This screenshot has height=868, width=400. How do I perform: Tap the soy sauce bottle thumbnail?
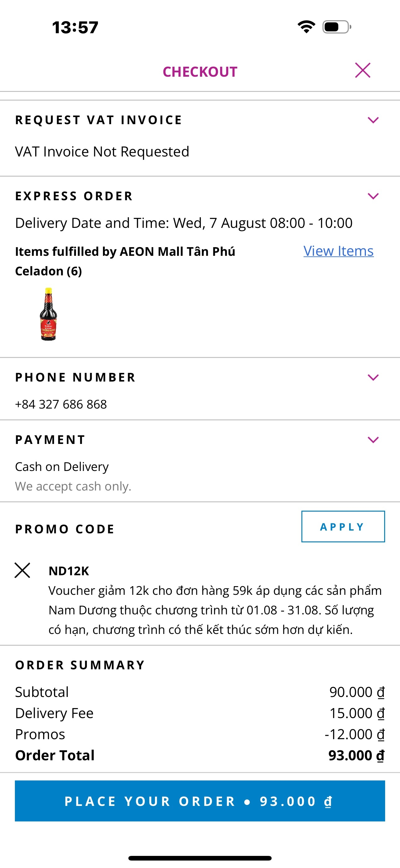pyautogui.click(x=48, y=314)
